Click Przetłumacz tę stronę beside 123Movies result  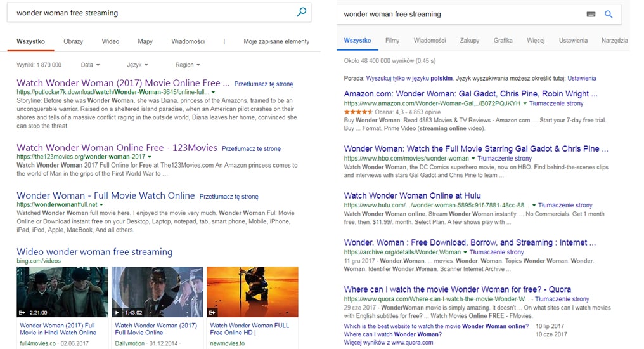click(x=252, y=149)
